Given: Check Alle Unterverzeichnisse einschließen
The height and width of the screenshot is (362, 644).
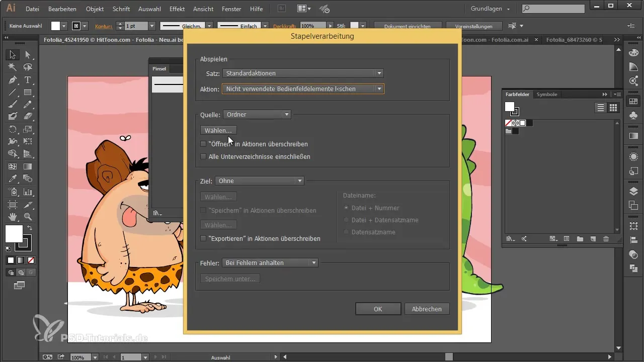Looking at the screenshot, I should (203, 156).
